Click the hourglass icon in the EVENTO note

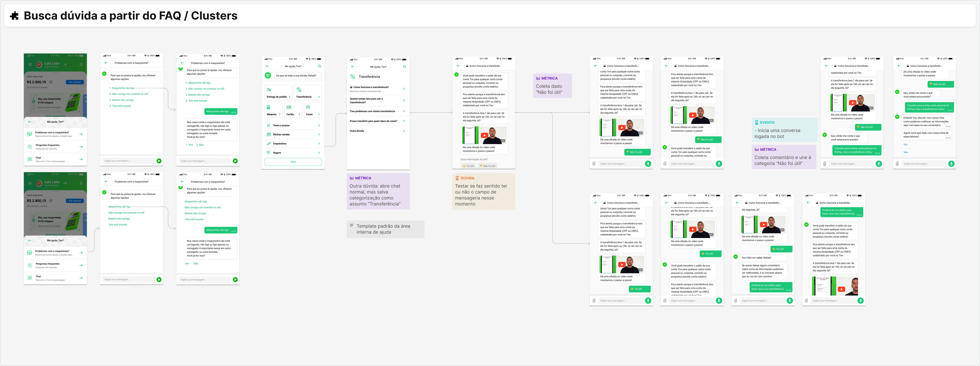click(x=757, y=123)
